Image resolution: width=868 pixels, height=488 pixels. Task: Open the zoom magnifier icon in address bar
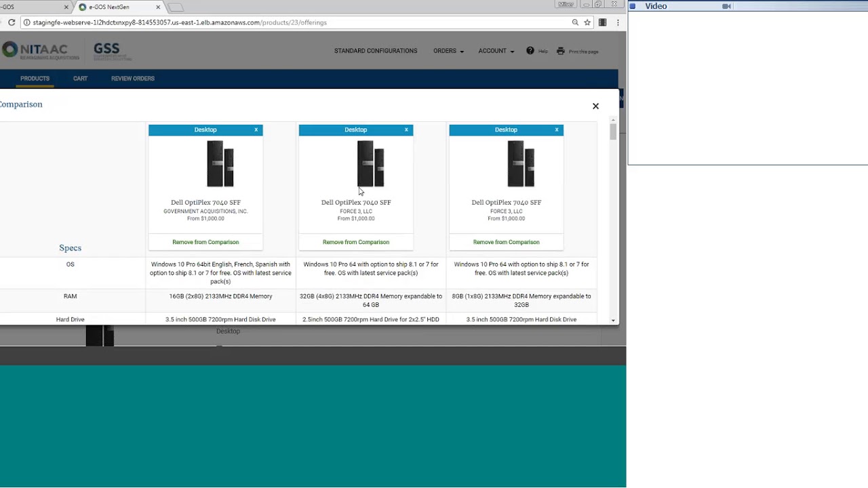coord(575,22)
